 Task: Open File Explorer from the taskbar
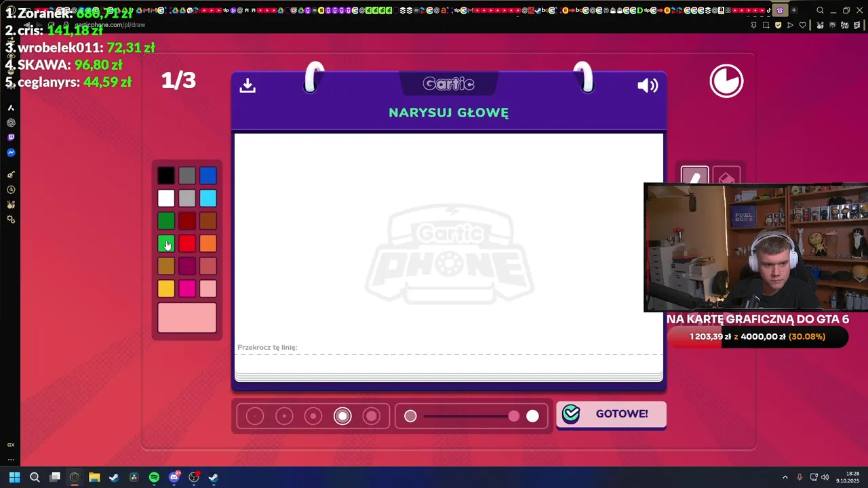point(94,477)
